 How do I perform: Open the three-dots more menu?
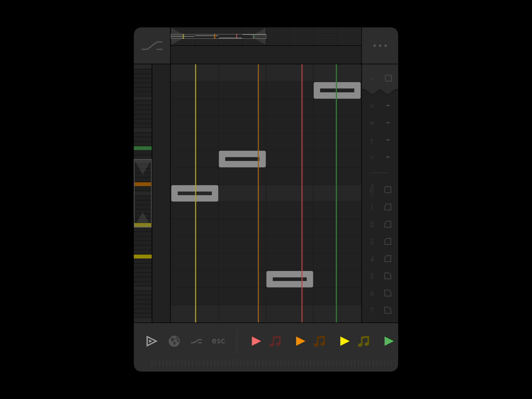tap(380, 46)
